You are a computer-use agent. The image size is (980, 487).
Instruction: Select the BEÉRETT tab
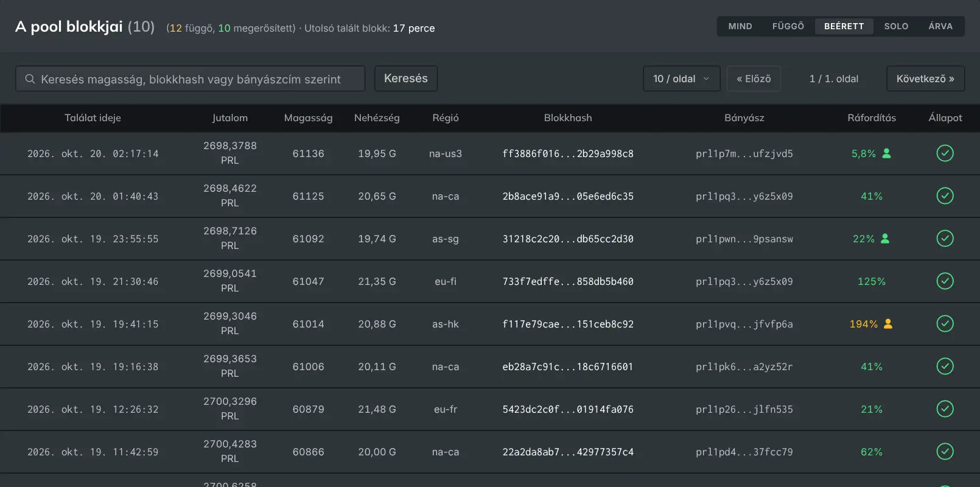point(844,26)
